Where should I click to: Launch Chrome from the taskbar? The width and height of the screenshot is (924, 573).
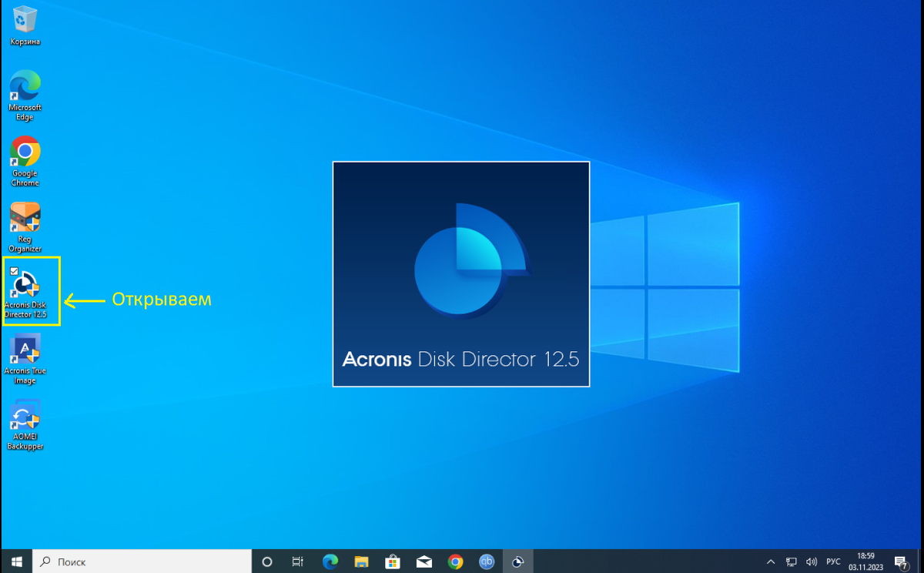click(455, 561)
